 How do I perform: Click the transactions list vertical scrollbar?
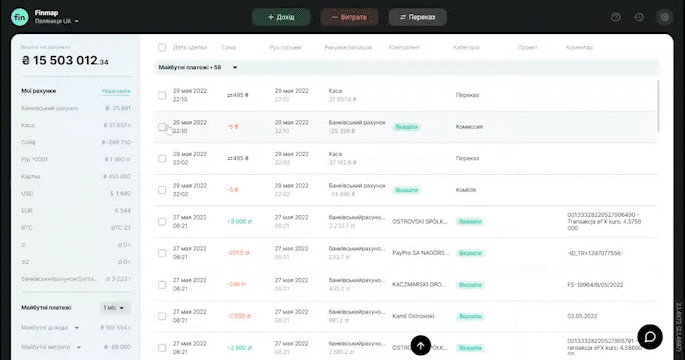point(658,105)
